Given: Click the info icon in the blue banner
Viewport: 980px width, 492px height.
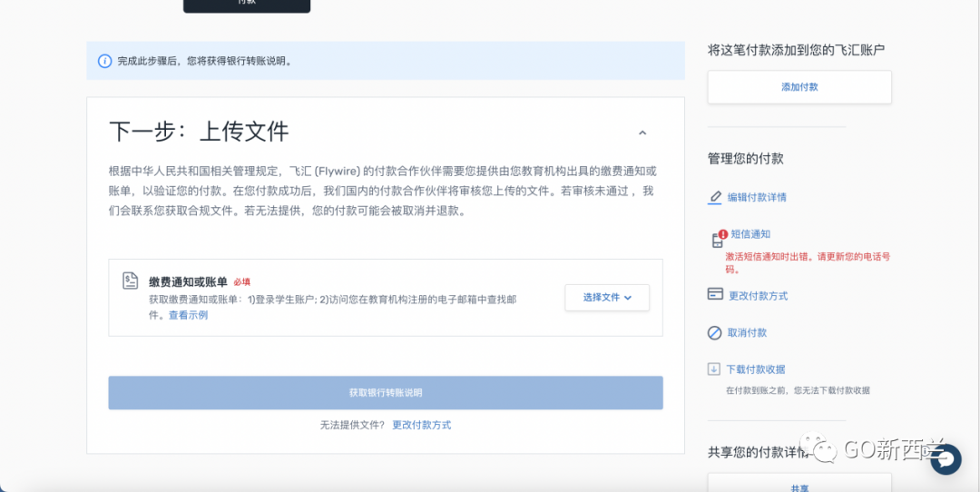Looking at the screenshot, I should pos(105,61).
